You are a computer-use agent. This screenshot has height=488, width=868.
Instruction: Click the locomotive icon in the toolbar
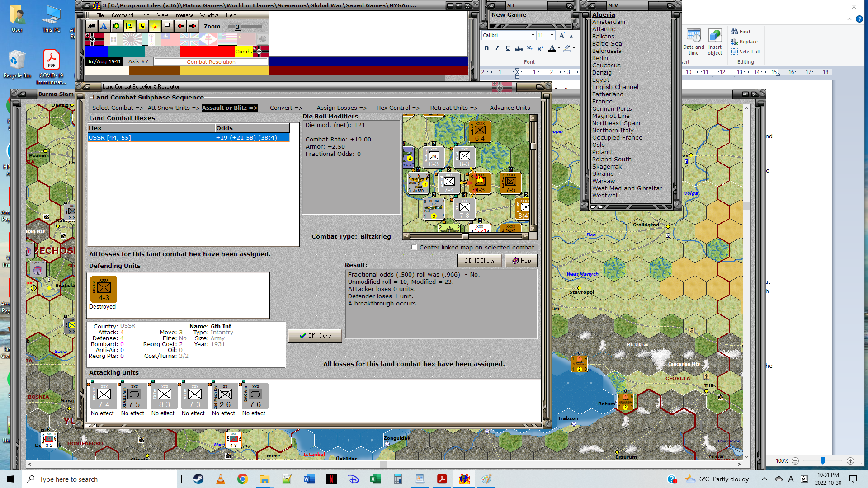click(92, 26)
